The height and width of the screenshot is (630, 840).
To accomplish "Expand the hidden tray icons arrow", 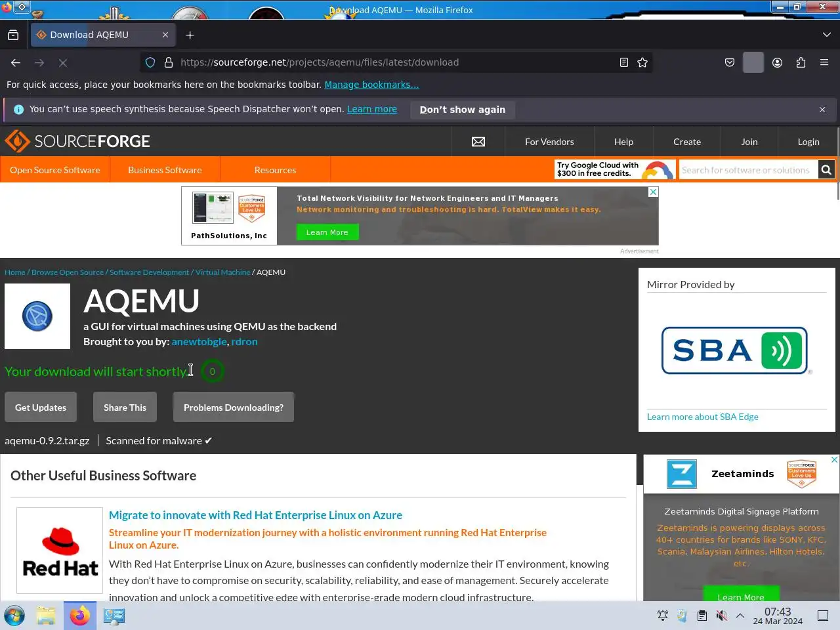I will [740, 616].
